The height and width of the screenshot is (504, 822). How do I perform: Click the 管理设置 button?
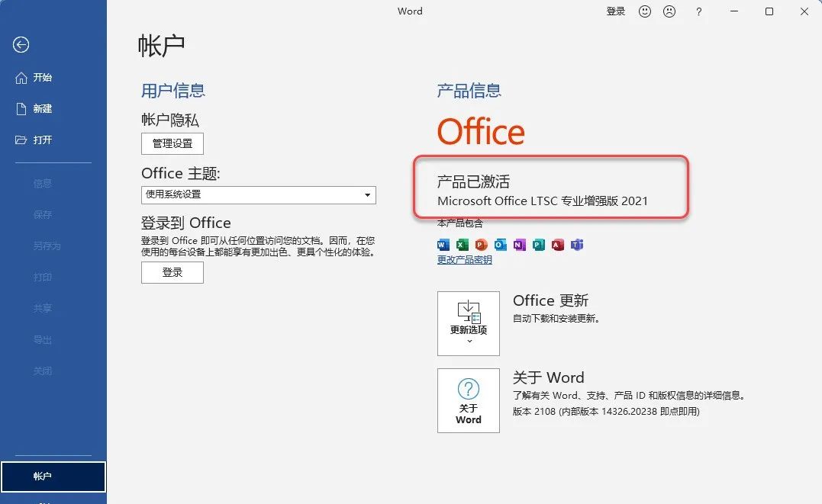172,143
